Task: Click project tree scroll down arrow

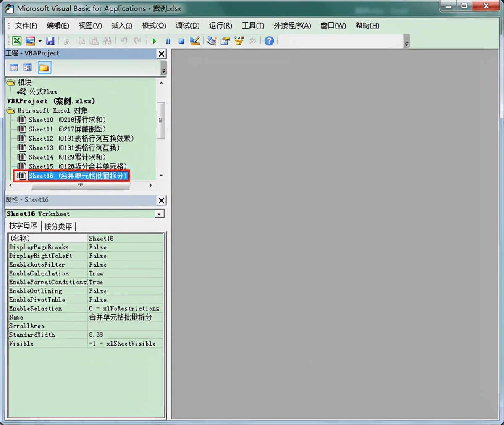Action: [161, 175]
